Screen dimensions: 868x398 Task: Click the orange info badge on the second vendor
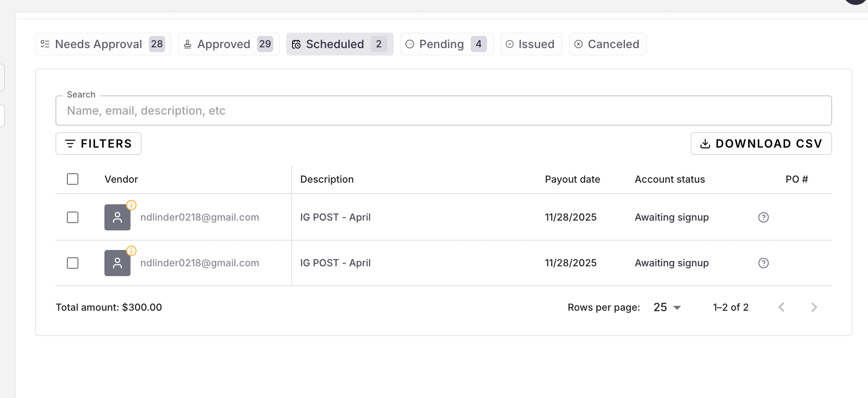pos(131,250)
